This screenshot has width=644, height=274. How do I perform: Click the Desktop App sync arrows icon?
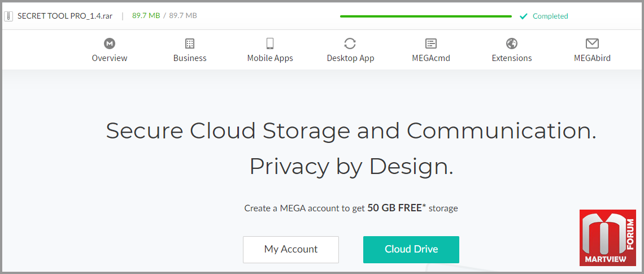point(350,44)
